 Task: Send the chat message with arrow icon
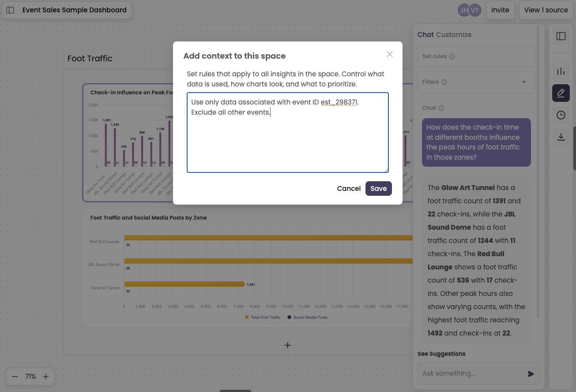[531, 374]
